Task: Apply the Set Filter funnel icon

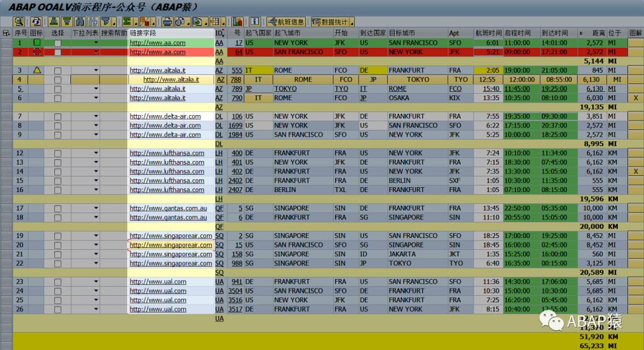Action: (x=106, y=22)
